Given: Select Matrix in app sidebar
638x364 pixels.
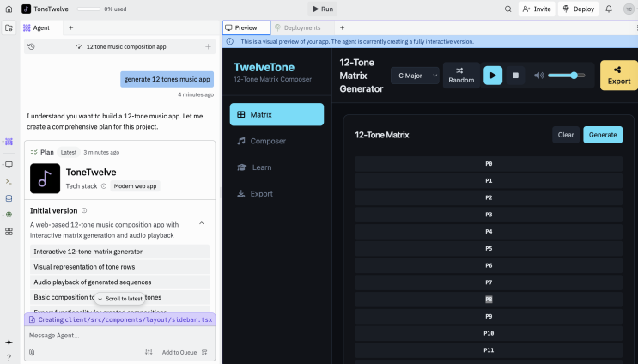Looking at the screenshot, I should click(x=276, y=114).
